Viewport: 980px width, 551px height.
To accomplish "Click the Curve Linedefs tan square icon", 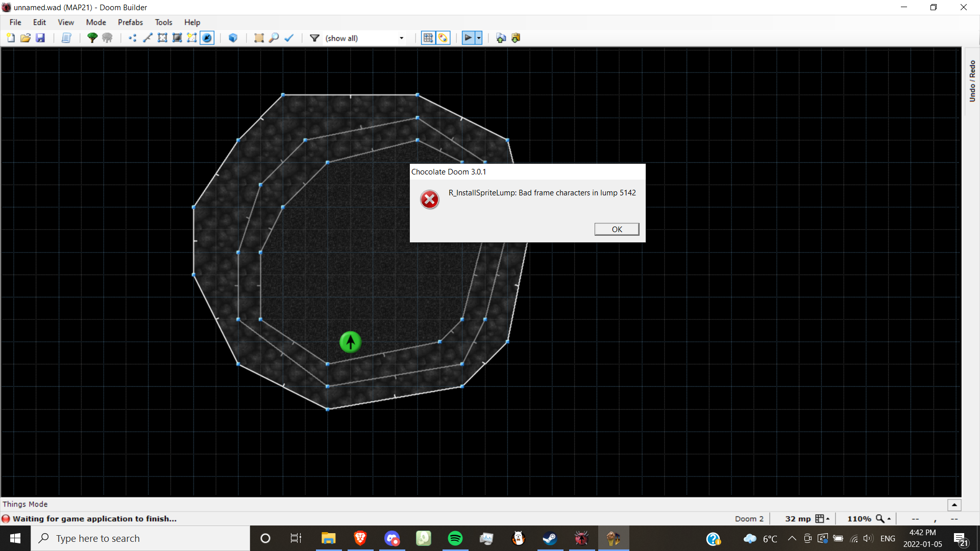I will click(259, 38).
